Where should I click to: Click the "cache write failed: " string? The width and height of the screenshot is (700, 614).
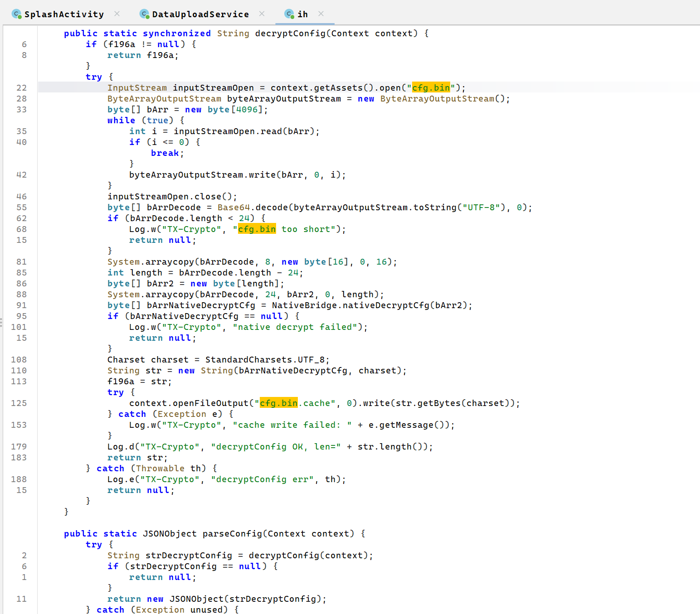292,425
